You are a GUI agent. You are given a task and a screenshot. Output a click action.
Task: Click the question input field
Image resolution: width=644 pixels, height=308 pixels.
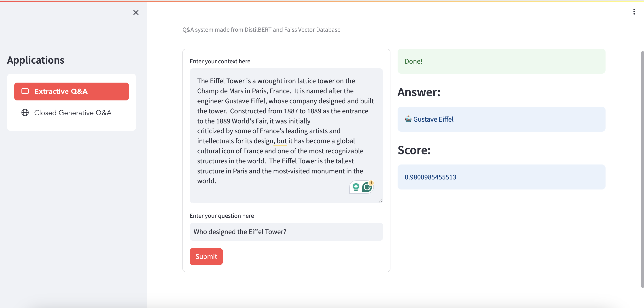pyautogui.click(x=286, y=232)
